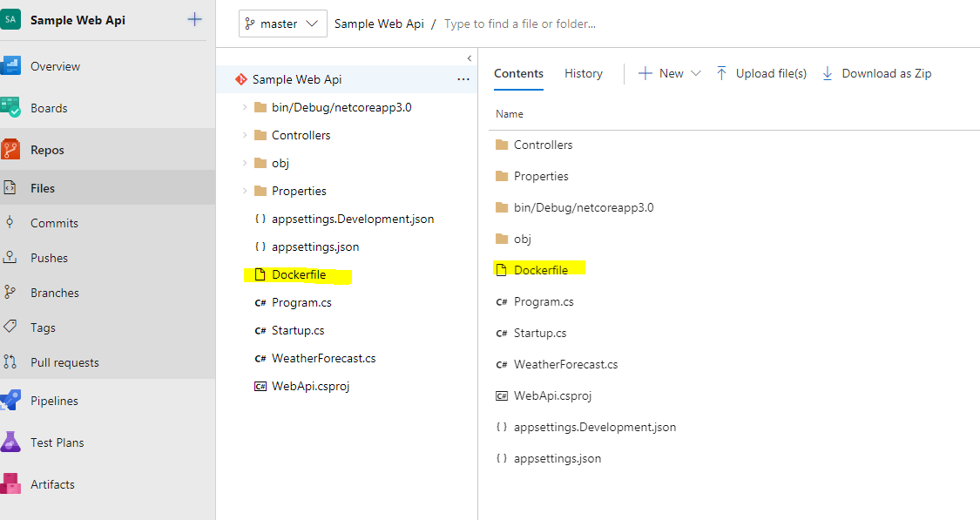Viewport: 980px width, 520px height.
Task: Open appsettings.json in contents list
Action: 557,459
